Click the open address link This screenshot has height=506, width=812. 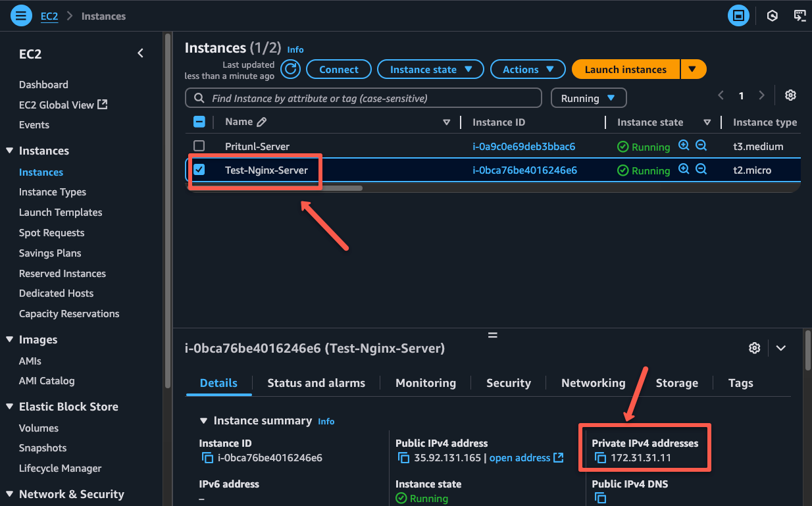point(520,458)
